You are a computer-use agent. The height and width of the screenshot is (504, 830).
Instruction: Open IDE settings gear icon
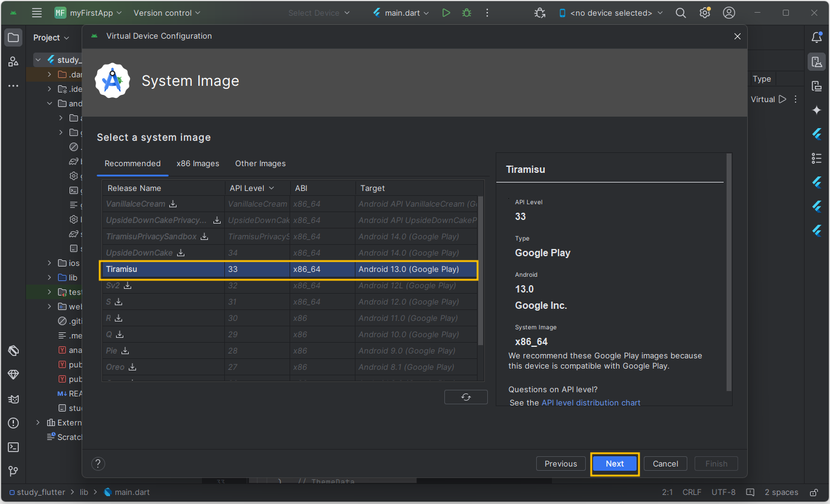[705, 13]
